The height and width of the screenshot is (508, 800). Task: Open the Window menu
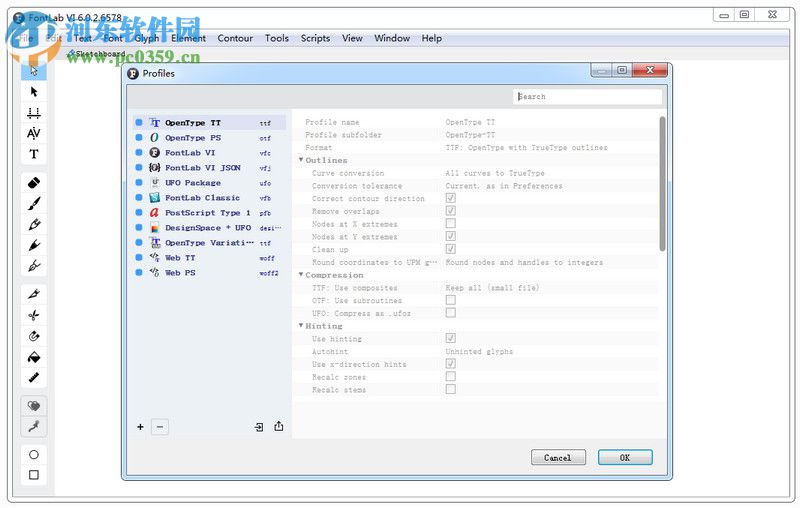point(392,38)
